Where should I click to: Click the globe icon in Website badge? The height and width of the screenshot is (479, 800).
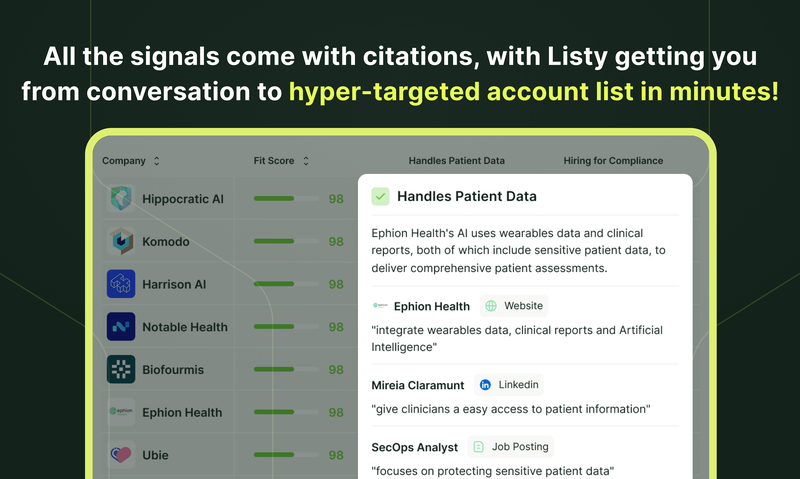[x=491, y=306]
